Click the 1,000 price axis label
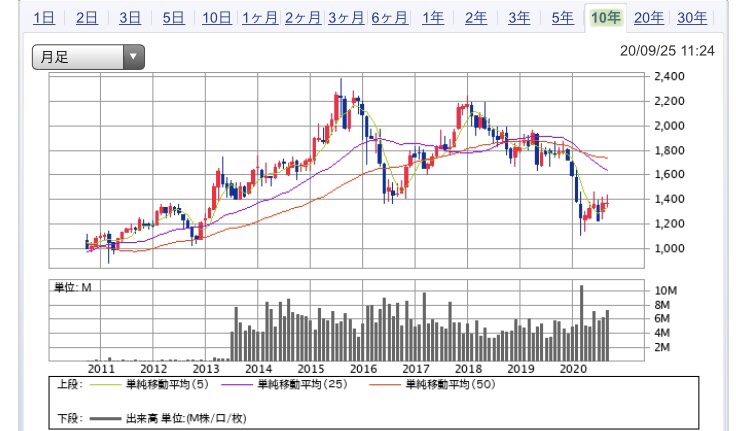736x431 pixels. [669, 248]
